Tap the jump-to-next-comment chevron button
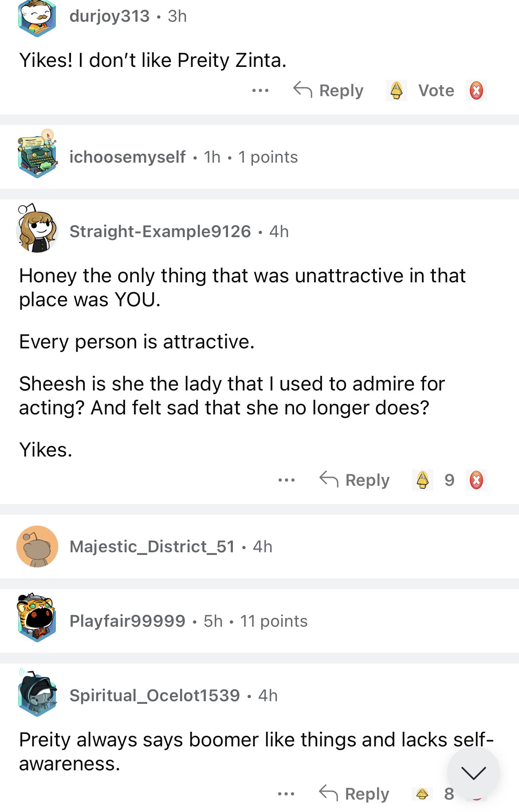The width and height of the screenshot is (519, 812). pyautogui.click(x=473, y=773)
